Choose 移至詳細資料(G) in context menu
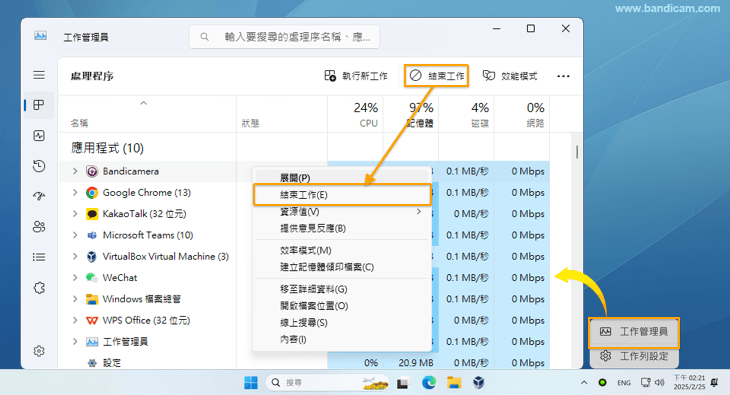 (342, 289)
